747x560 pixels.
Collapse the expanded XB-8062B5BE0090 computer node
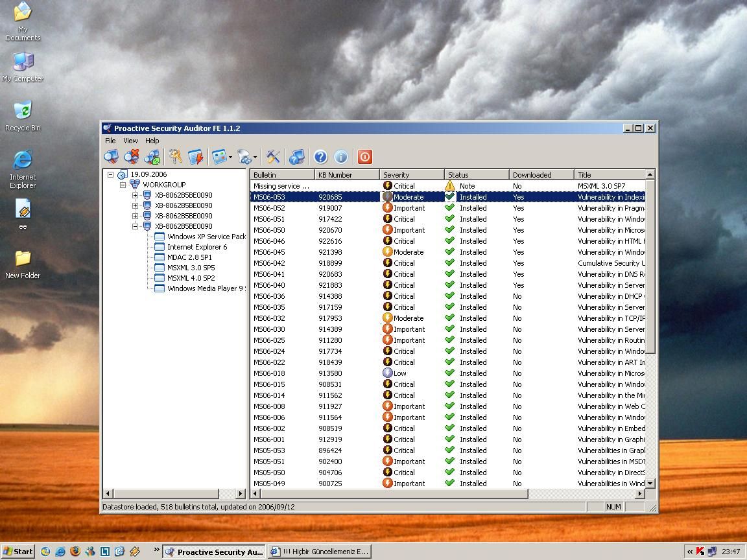pyautogui.click(x=136, y=226)
